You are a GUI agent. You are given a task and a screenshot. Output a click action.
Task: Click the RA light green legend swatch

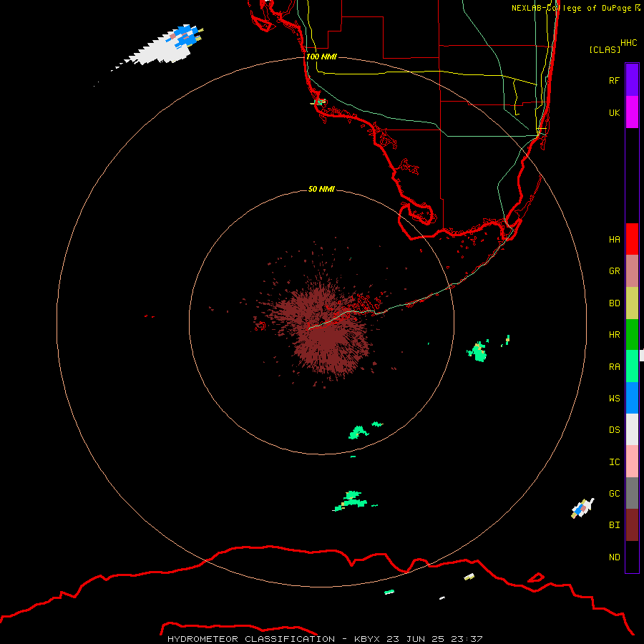tap(632, 366)
